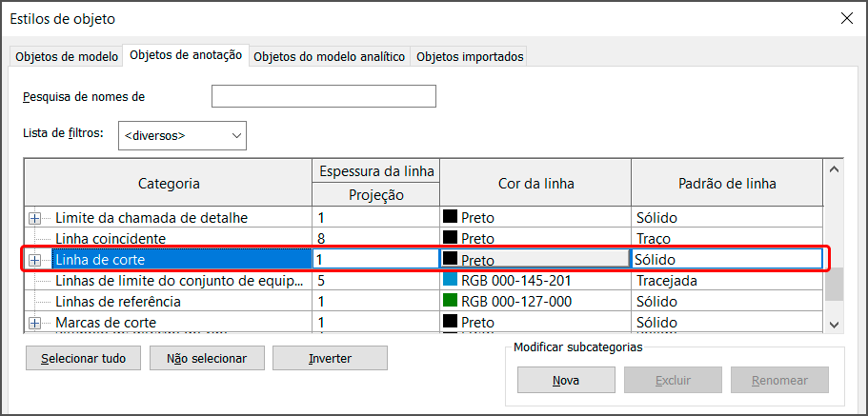Open the Lista de filtros dropdown
Screen dimensions: 868x416
(183, 136)
